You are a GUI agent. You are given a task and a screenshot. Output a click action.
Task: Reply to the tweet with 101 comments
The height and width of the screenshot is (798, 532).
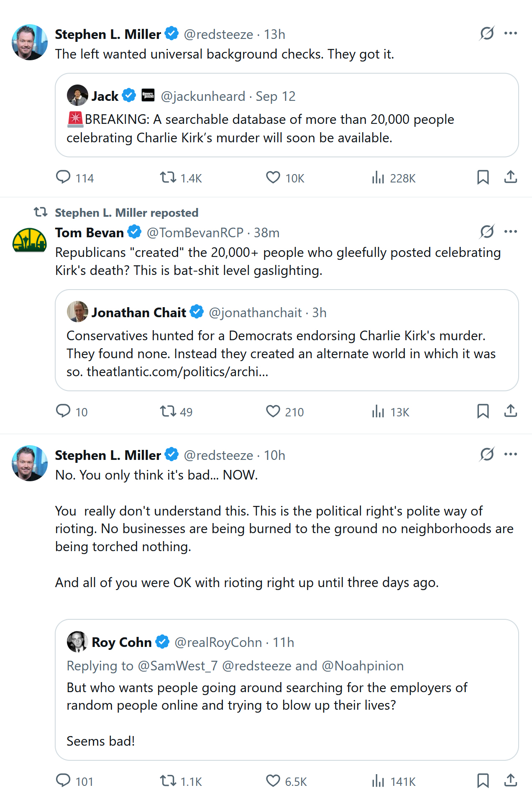tap(63, 781)
